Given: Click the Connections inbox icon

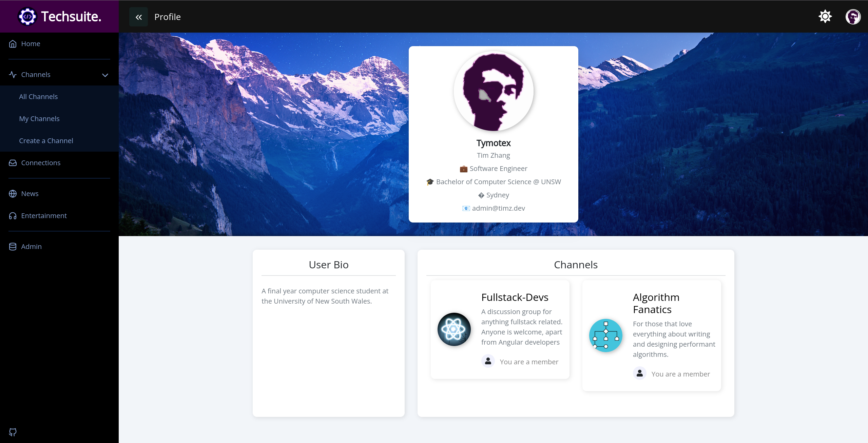Looking at the screenshot, I should coord(13,163).
